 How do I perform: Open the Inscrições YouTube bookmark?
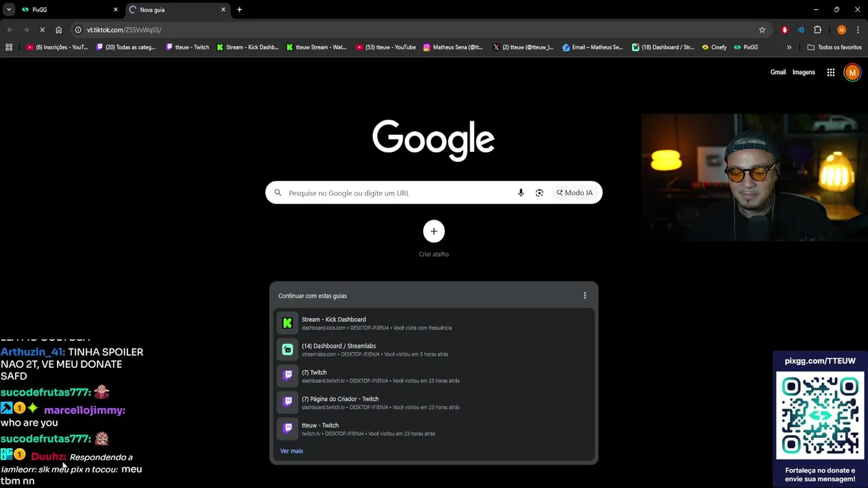57,47
